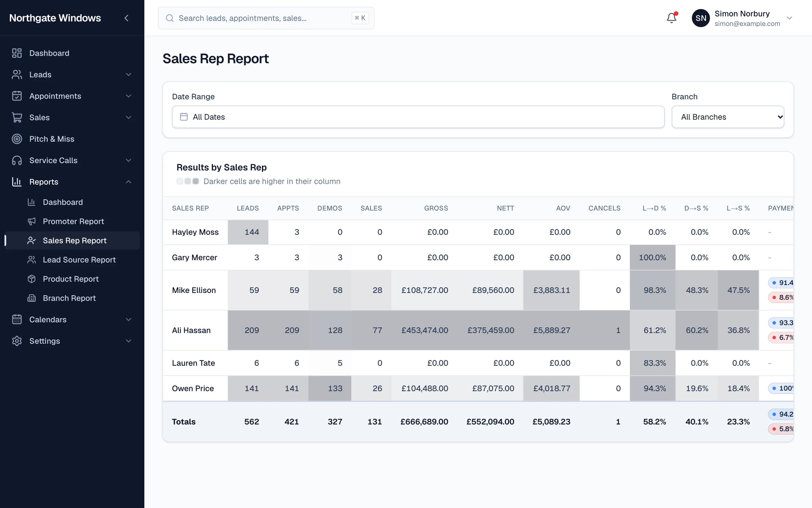812x508 pixels.
Task: Open the notifications bell
Action: [671, 18]
